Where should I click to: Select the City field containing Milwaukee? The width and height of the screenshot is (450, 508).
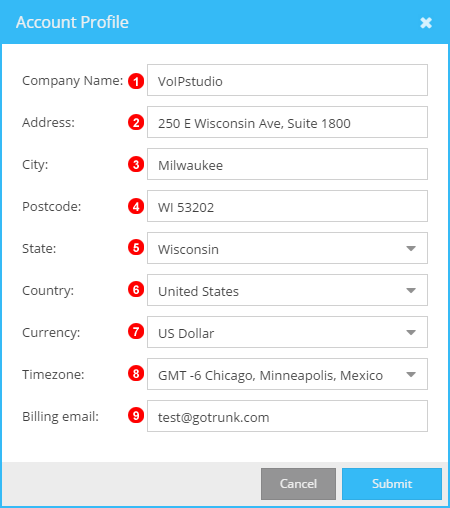tap(287, 164)
